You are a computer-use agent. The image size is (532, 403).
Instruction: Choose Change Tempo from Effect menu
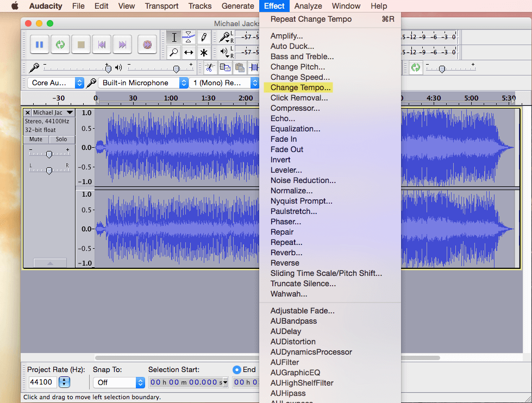[301, 87]
